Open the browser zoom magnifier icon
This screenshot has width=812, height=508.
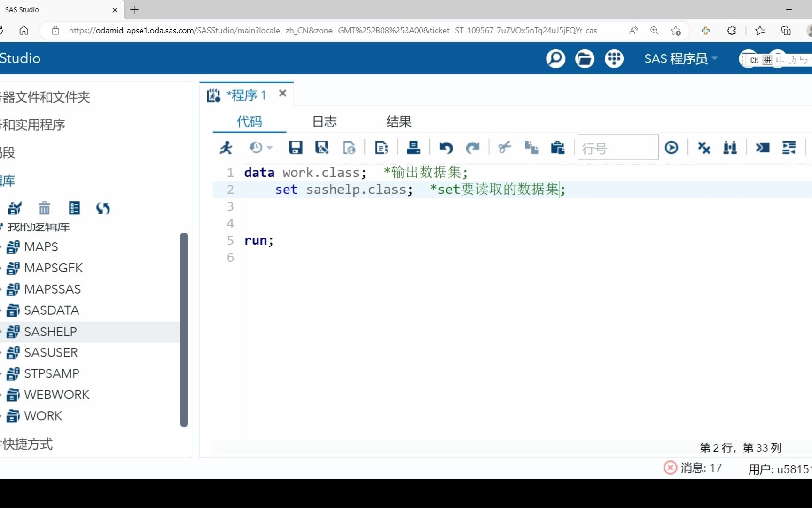[654, 31]
